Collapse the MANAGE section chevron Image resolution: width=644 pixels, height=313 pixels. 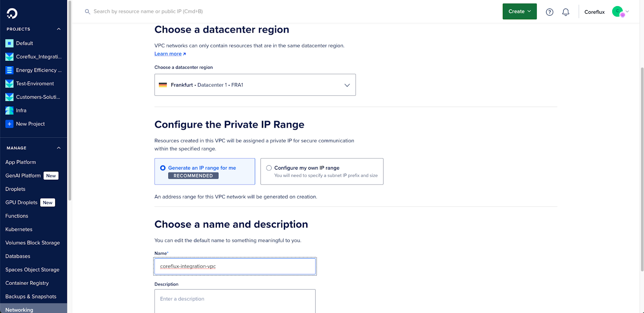click(x=58, y=147)
